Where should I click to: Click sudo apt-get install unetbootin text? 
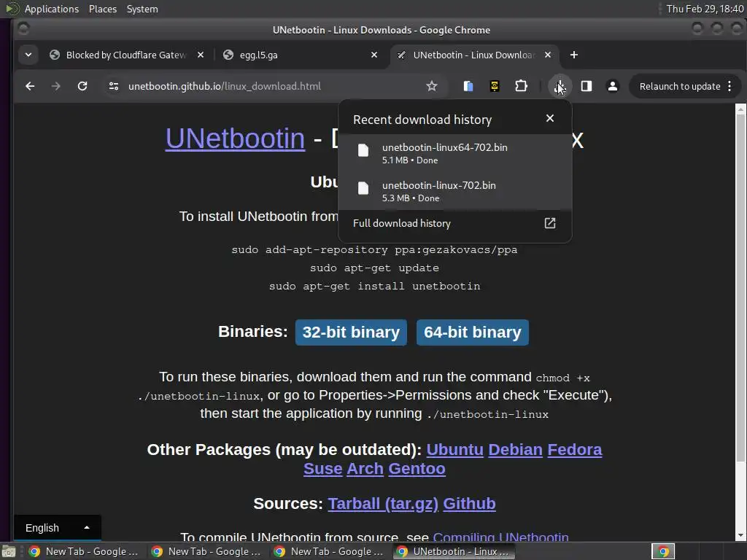point(374,286)
